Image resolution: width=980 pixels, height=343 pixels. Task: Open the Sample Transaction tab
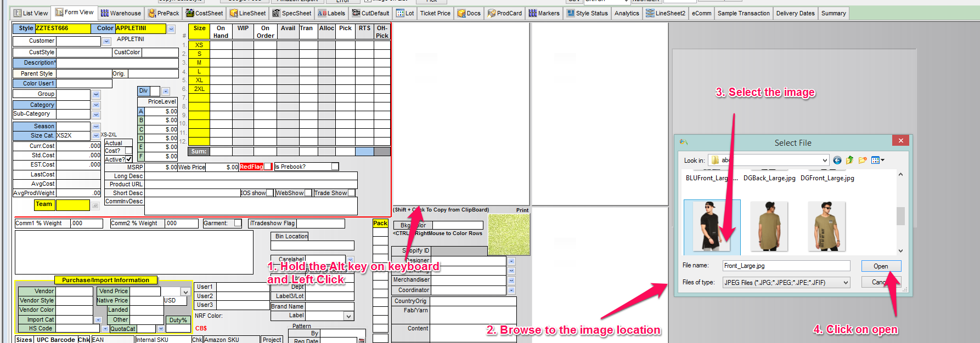[744, 13]
